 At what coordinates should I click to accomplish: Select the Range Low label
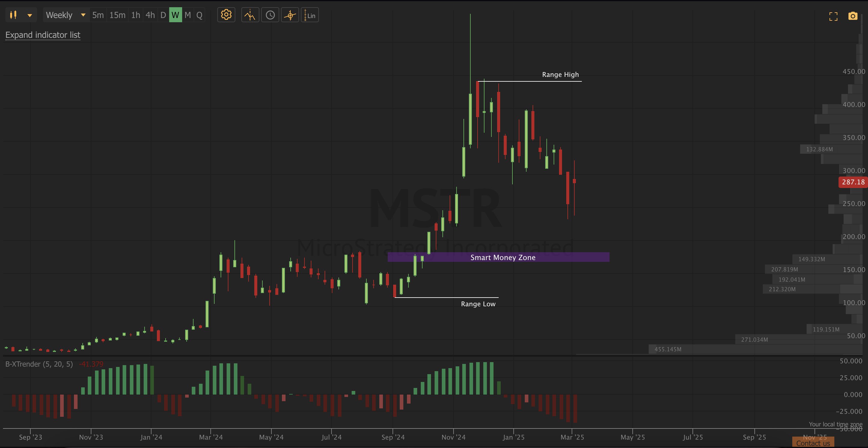478,304
